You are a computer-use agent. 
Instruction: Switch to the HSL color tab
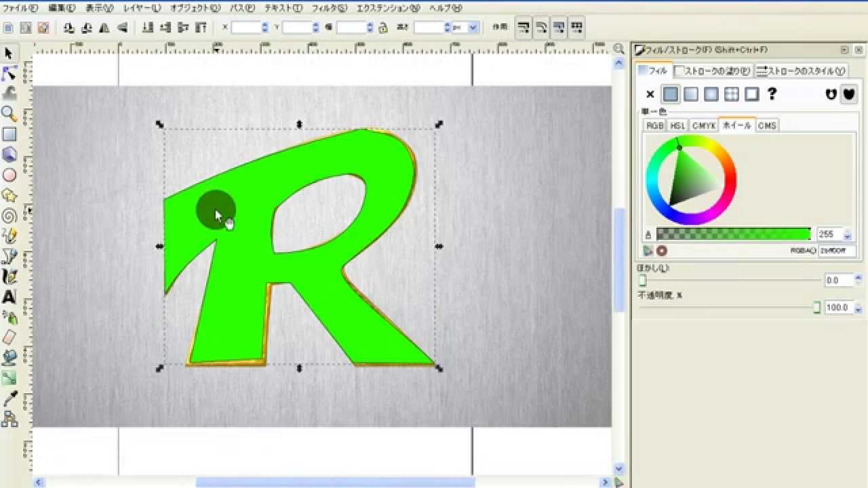coord(677,125)
